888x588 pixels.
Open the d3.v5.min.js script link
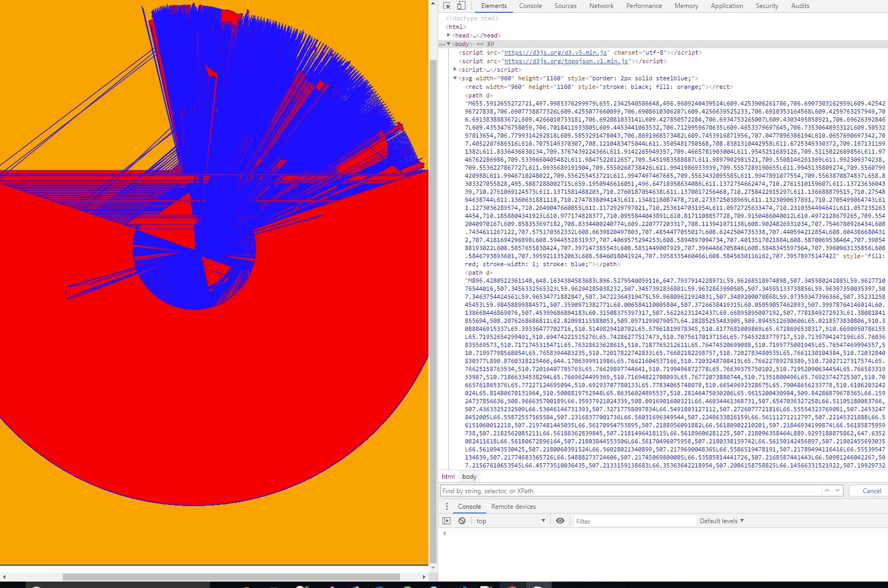(556, 52)
